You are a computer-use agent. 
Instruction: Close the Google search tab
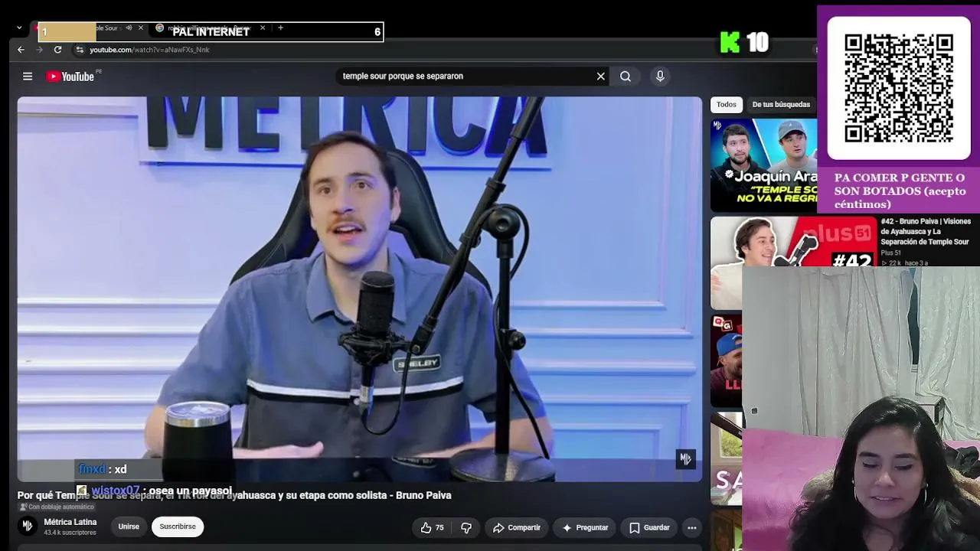(x=263, y=28)
